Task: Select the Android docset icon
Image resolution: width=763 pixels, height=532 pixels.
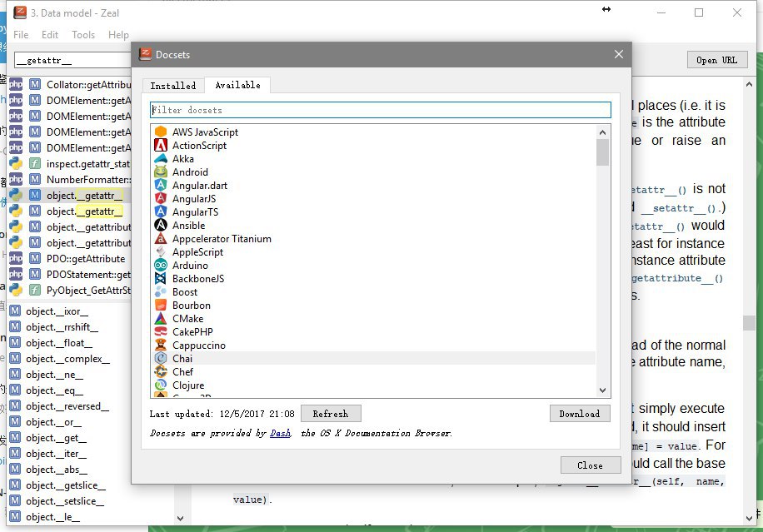Action: [161, 172]
